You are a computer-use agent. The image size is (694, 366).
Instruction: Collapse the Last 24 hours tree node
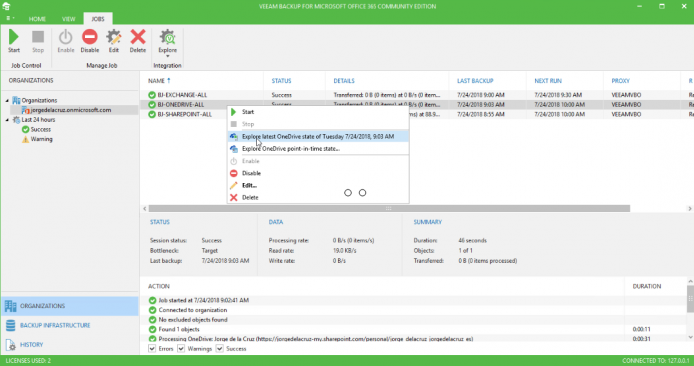tap(7, 120)
